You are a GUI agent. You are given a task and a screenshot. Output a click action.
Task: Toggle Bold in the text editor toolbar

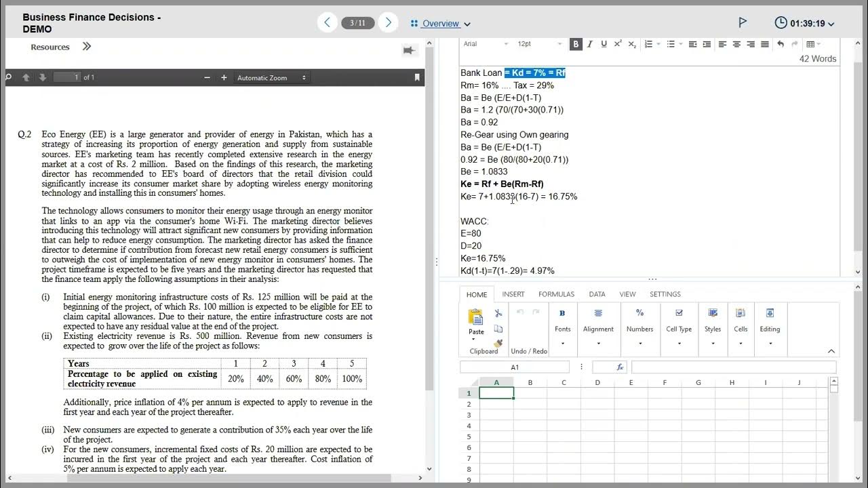pos(576,44)
